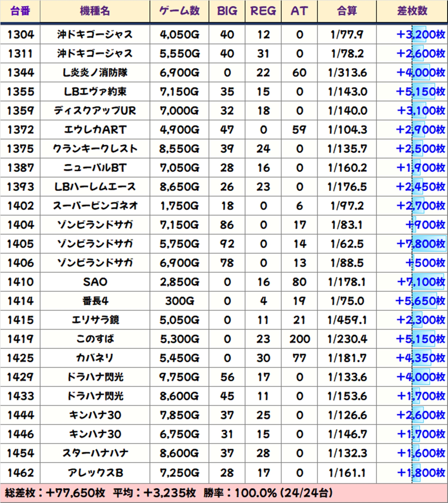
Task: Click the 差枚数 column header
Action: [x=412, y=11]
